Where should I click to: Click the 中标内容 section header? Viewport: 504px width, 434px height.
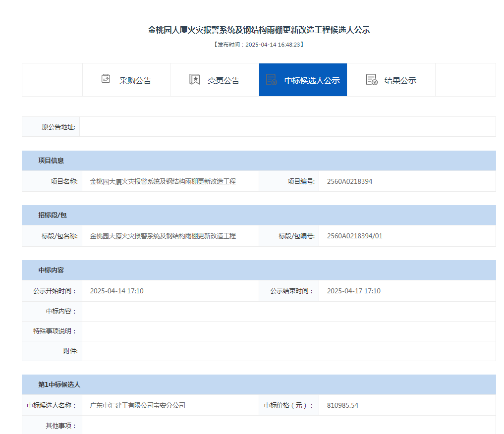point(259,270)
